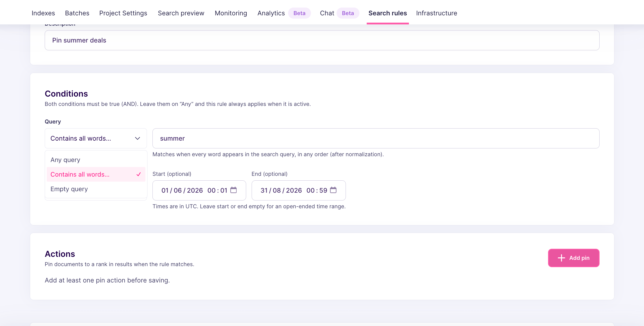The width and height of the screenshot is (644, 326).
Task: Switch to the Batches tab
Action: (77, 13)
